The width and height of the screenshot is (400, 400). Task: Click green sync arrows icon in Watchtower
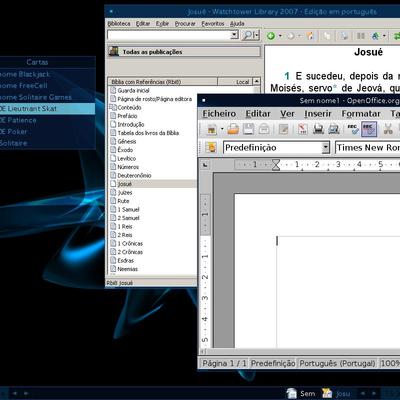tap(397, 36)
